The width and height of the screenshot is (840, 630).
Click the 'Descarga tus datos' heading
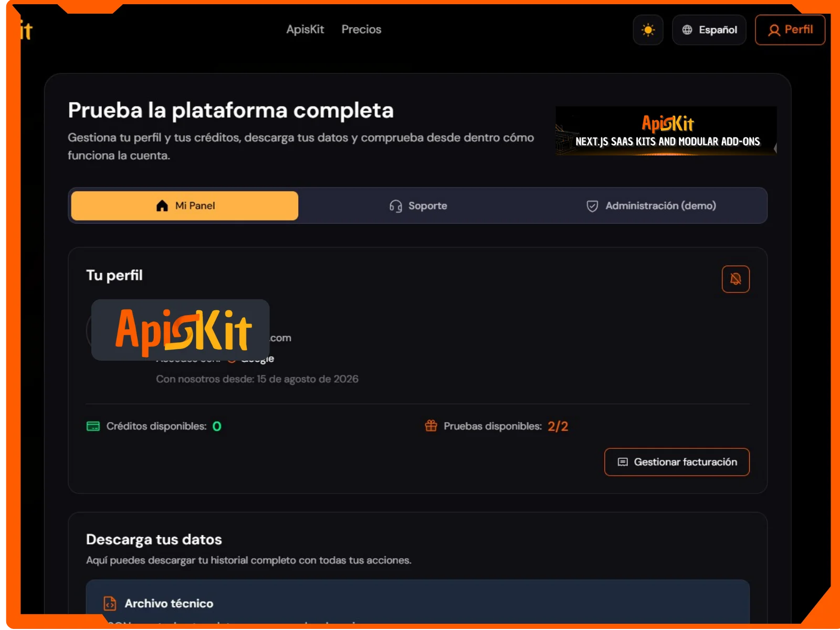(154, 540)
